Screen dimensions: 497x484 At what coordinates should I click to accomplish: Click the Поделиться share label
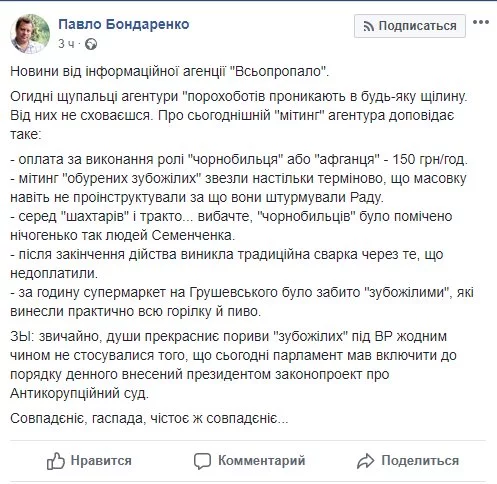[x=420, y=461]
